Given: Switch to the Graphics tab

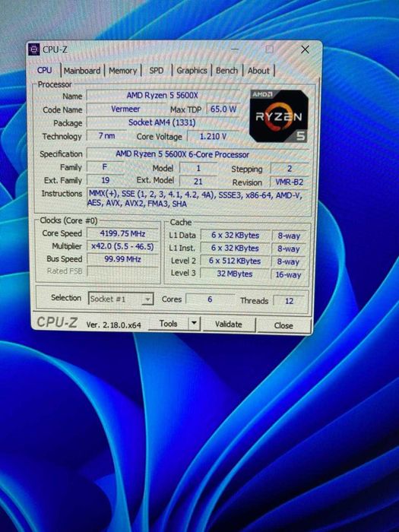Looking at the screenshot, I should pyautogui.click(x=192, y=71).
